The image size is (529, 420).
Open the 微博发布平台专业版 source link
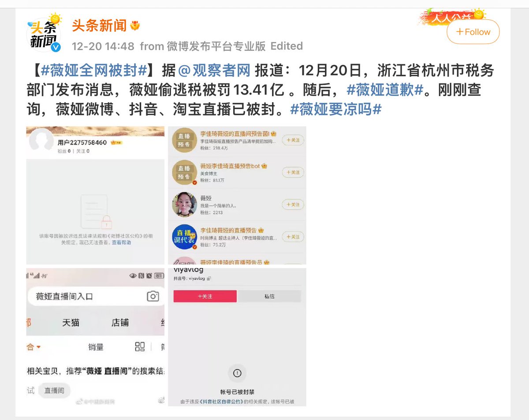[x=216, y=46]
